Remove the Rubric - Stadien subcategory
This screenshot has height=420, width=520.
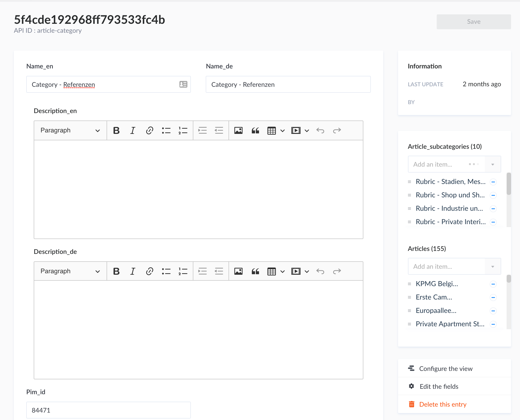point(493,182)
